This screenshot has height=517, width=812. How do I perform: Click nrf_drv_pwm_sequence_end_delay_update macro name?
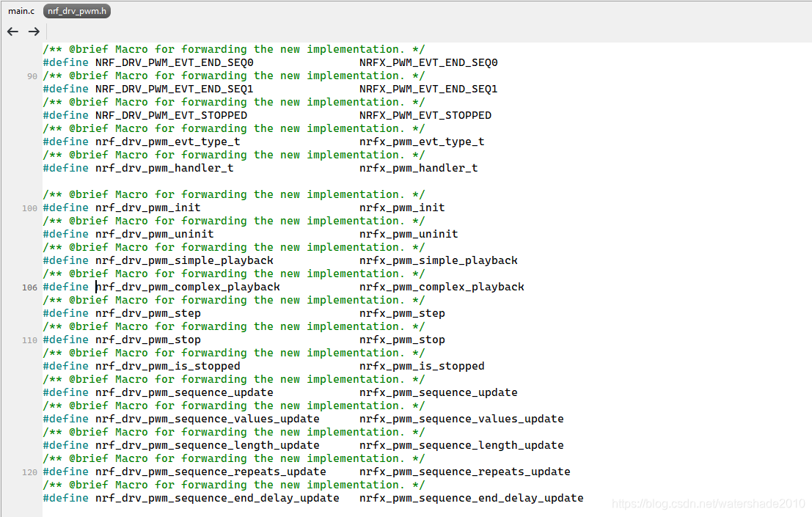coord(218,498)
